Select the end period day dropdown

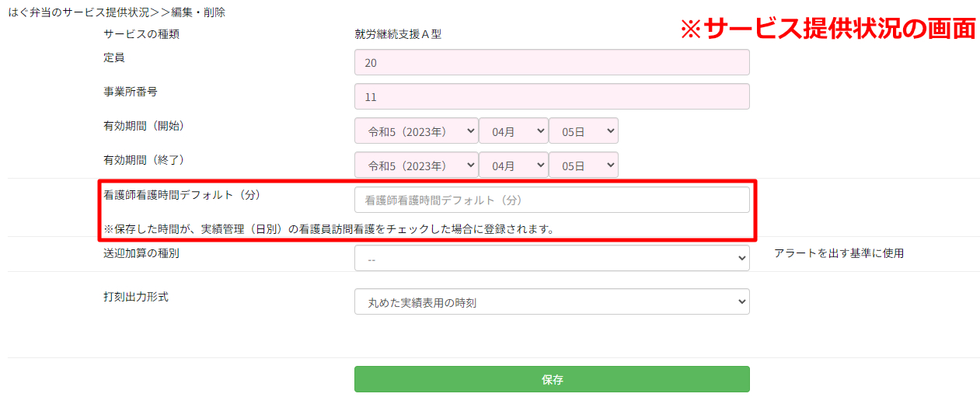583,165
